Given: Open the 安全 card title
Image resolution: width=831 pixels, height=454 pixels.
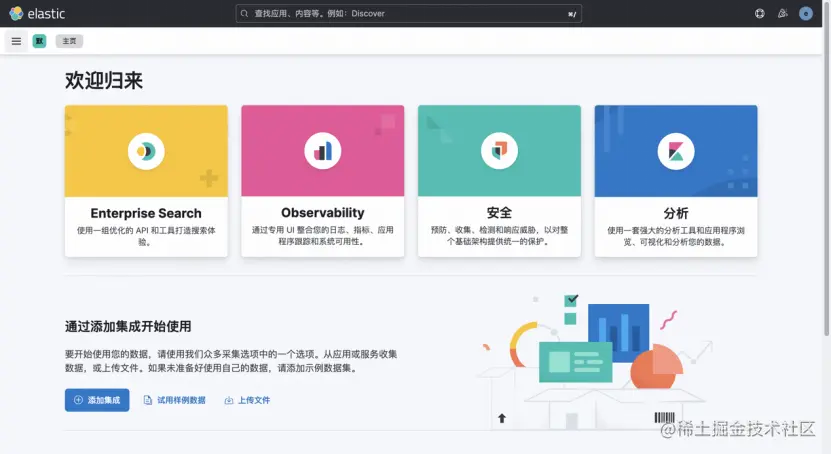Looking at the screenshot, I should click(499, 212).
